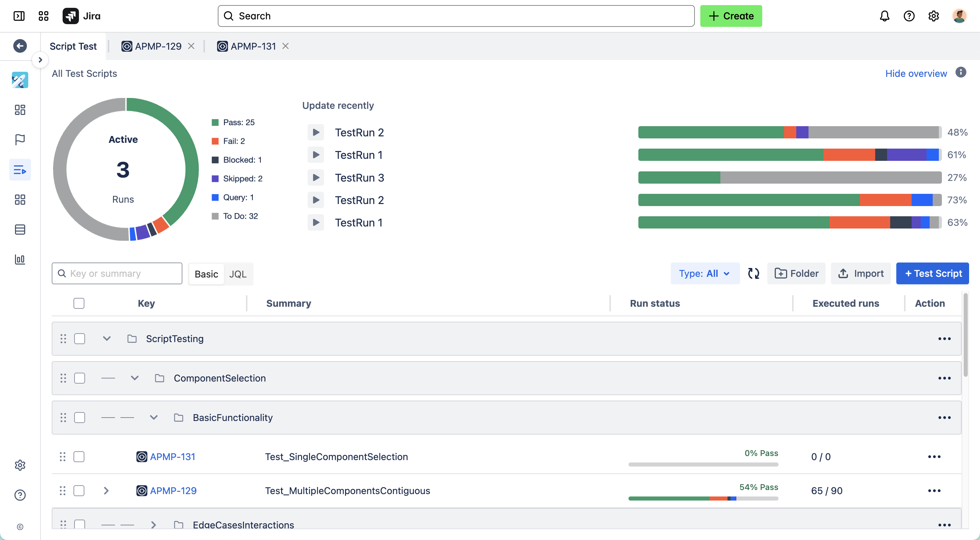Expand the APMP-129 test script row
The image size is (980, 540).
pos(106,491)
